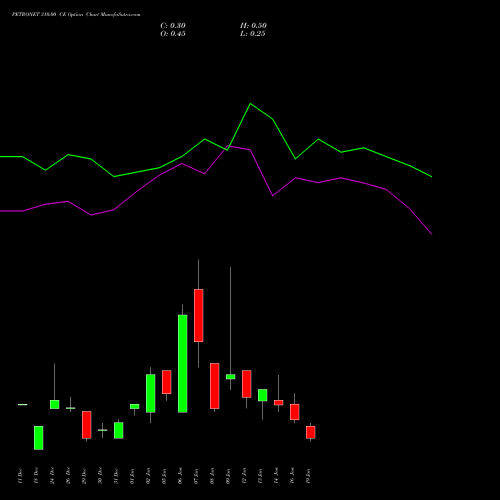Click the 14 Jan date label

pyautogui.click(x=276, y=476)
